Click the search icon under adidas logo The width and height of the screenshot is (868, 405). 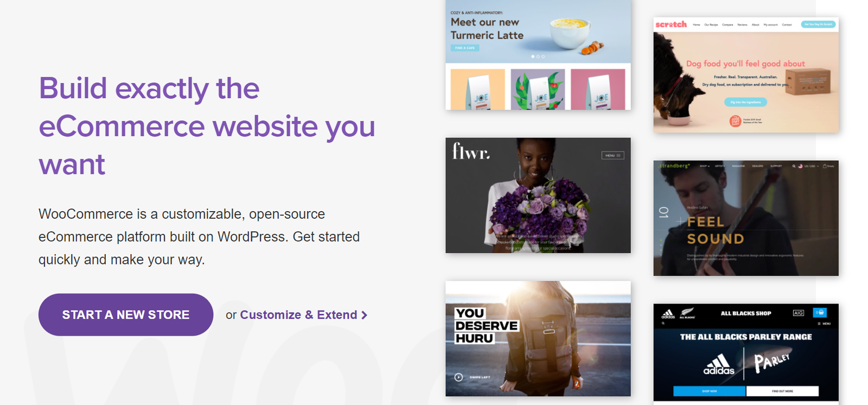click(x=663, y=324)
